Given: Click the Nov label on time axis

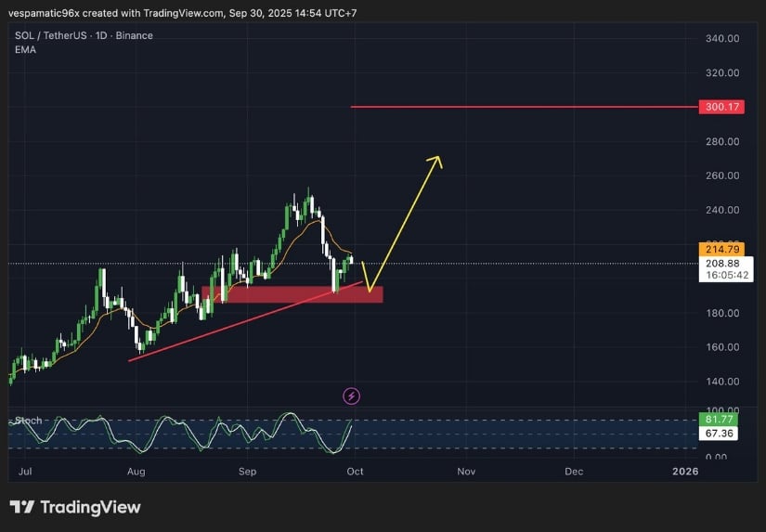Looking at the screenshot, I should (466, 472).
